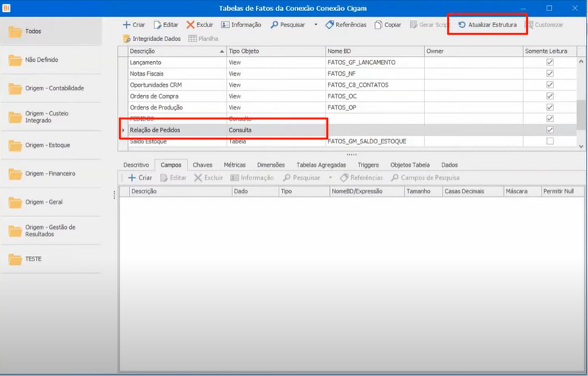This screenshot has height=376, width=588.
Task: Switch to the Métricas tab
Action: (x=234, y=165)
